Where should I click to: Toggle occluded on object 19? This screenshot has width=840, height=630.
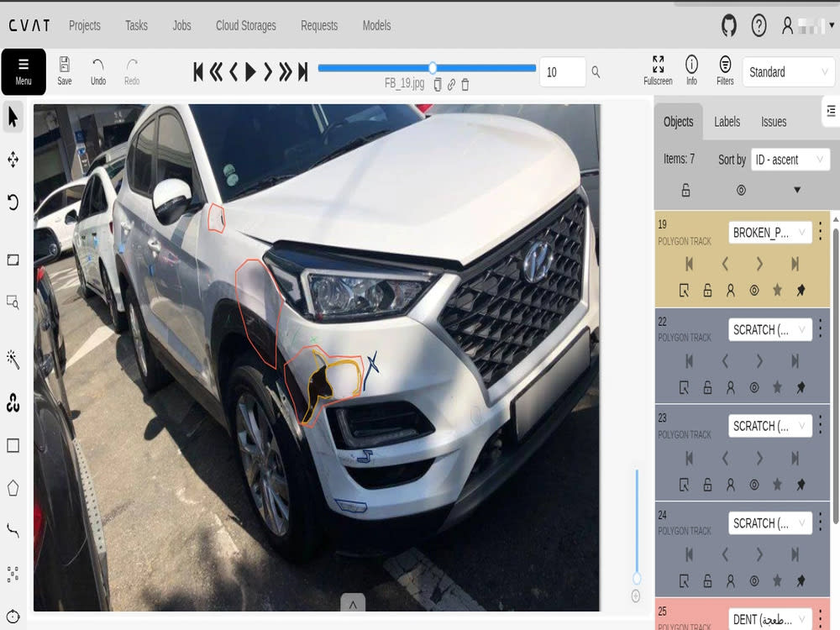[730, 291]
